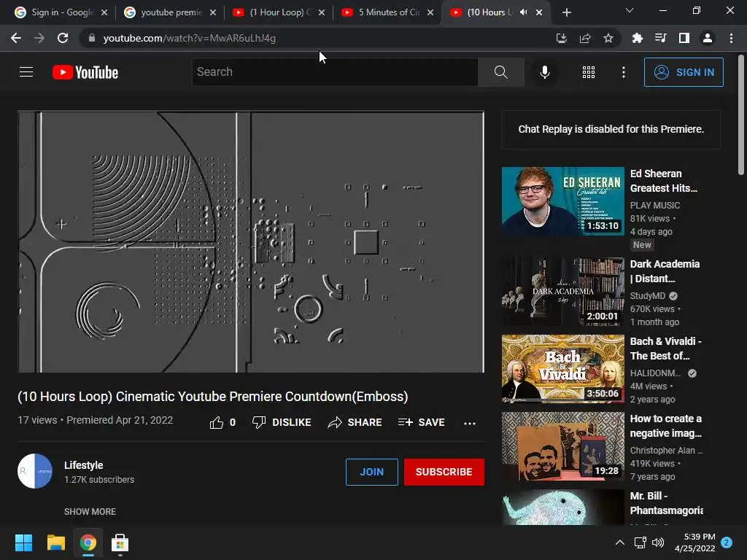Click the SIGN IN button
This screenshot has width=747, height=560.
pyautogui.click(x=684, y=72)
